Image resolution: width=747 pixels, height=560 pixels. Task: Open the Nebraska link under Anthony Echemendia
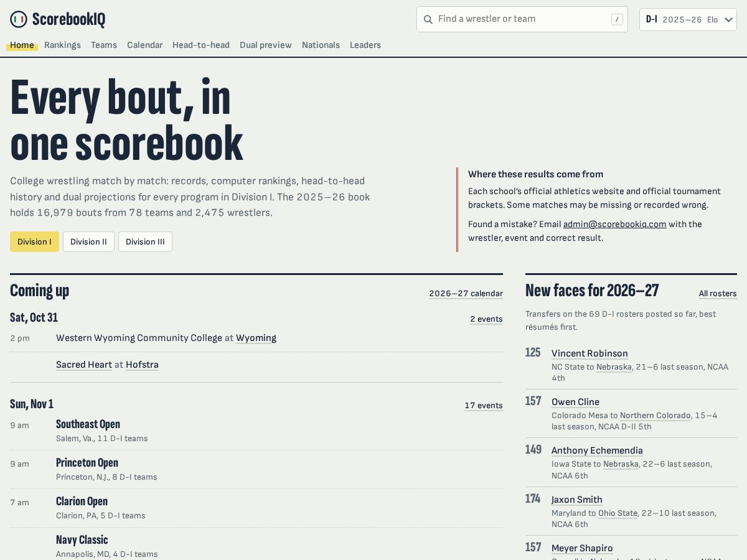pos(621,464)
